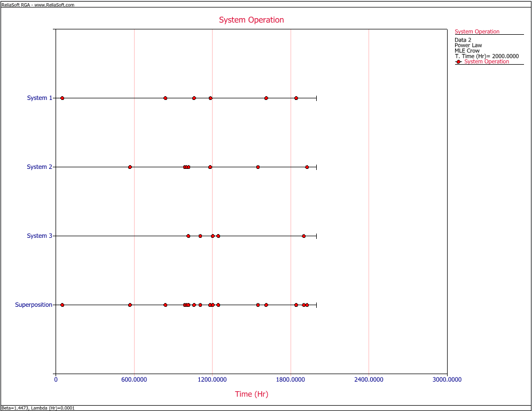Click the 2400.0000 x-axis tick label
This screenshot has height=411, width=532.
tap(369, 380)
